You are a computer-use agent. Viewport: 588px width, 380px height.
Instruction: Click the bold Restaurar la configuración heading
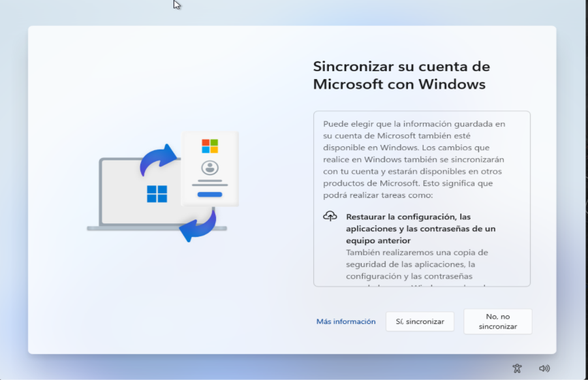(x=420, y=229)
